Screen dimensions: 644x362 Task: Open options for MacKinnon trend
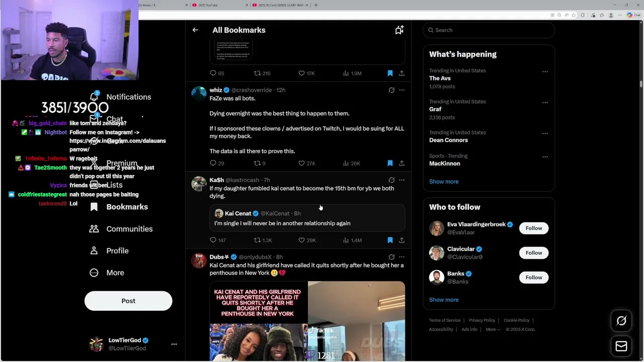point(545,156)
